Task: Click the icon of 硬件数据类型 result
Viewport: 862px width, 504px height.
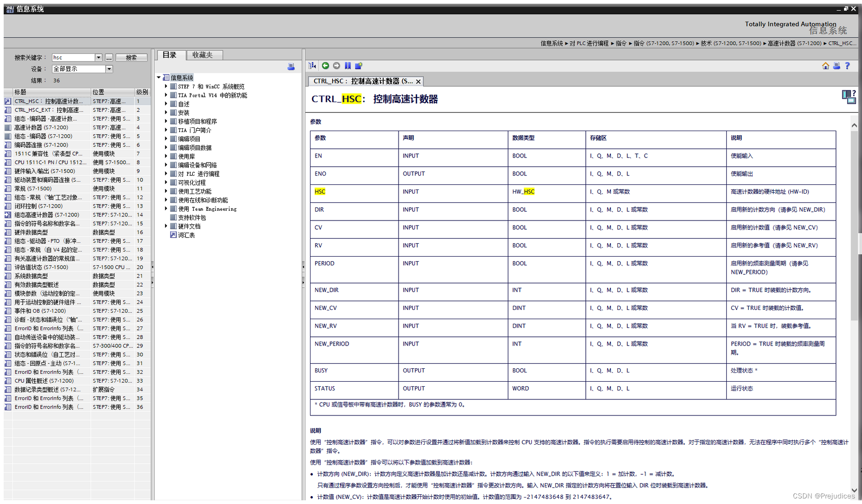Action: coord(8,232)
